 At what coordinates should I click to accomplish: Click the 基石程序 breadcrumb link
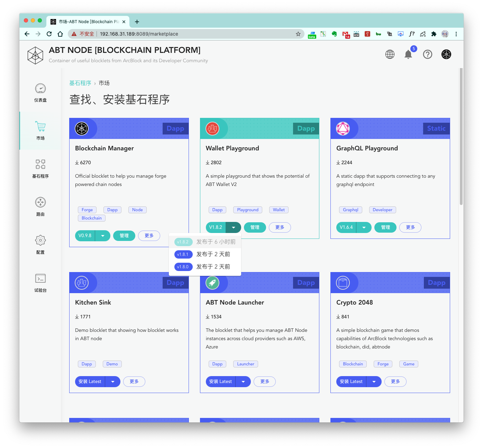pyautogui.click(x=80, y=83)
